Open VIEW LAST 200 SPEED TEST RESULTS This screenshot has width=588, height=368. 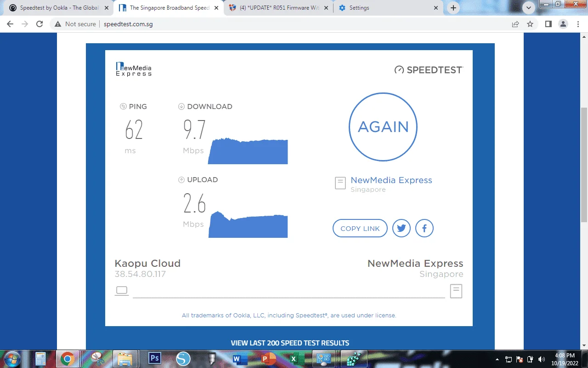click(x=290, y=343)
